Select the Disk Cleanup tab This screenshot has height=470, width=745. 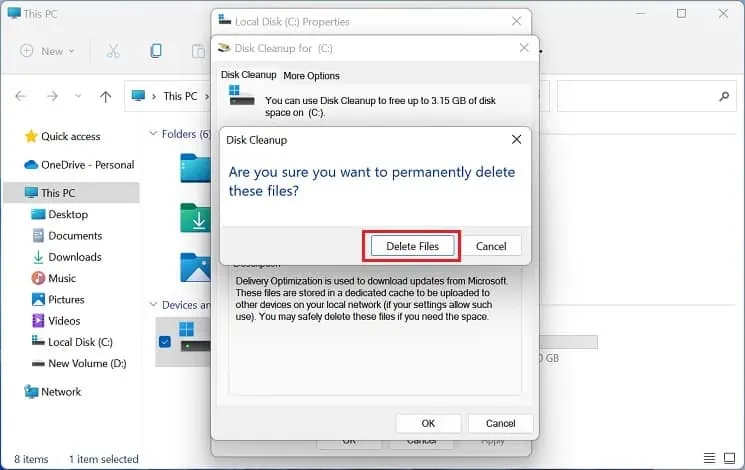248,75
